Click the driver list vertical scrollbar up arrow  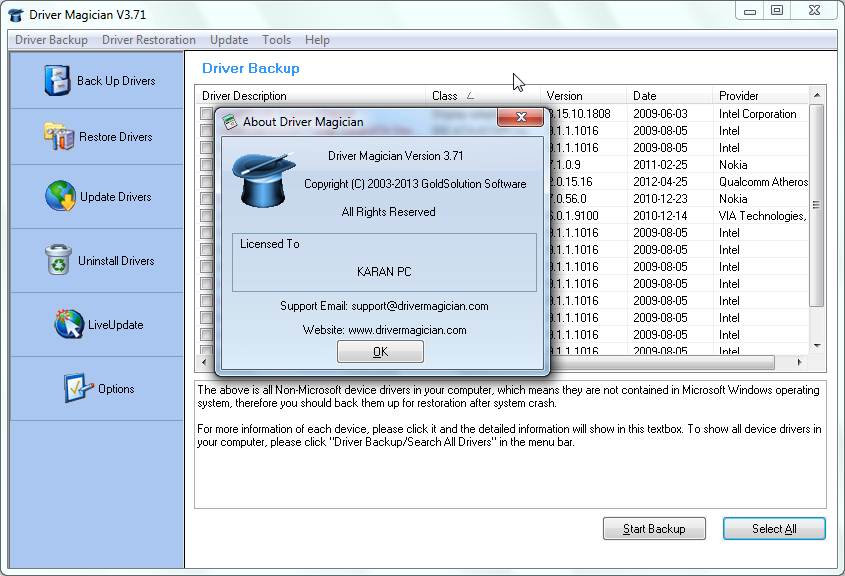[817, 95]
